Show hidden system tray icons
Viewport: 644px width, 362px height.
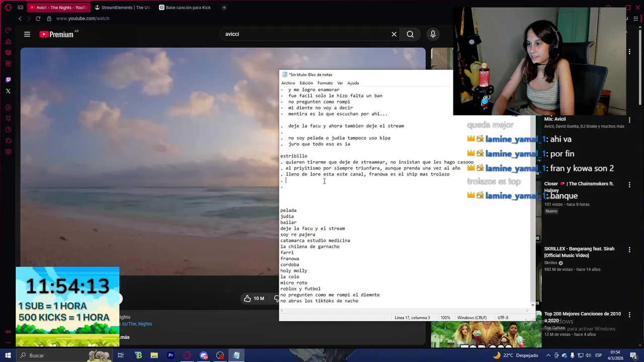[x=548, y=355]
